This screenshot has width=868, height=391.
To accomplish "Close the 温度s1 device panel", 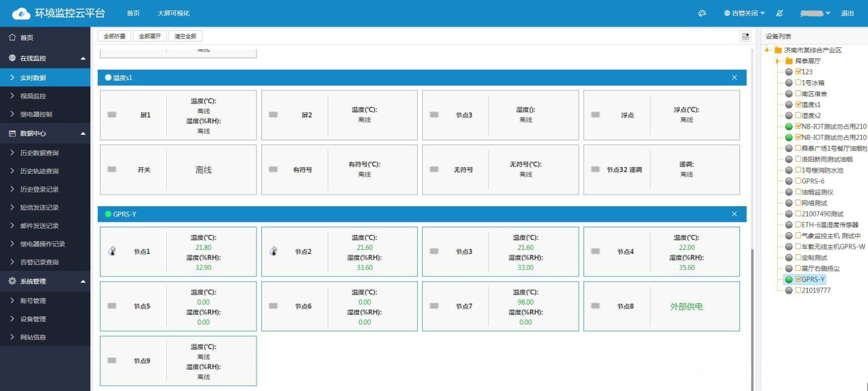I will pyautogui.click(x=735, y=78).
